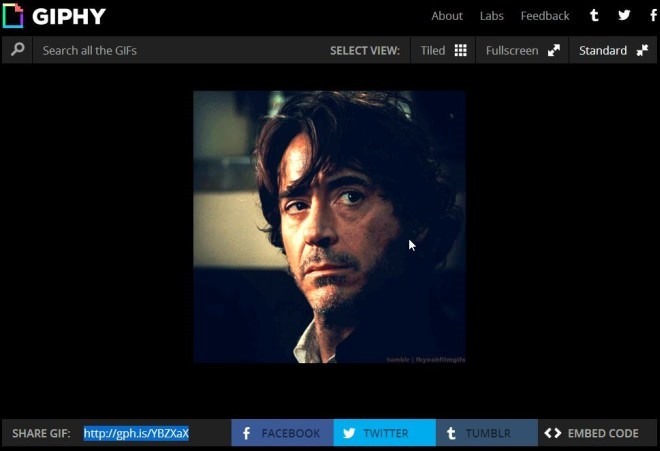Share the GIF on Tumblr
This screenshot has height=451, width=660.
[x=487, y=433]
